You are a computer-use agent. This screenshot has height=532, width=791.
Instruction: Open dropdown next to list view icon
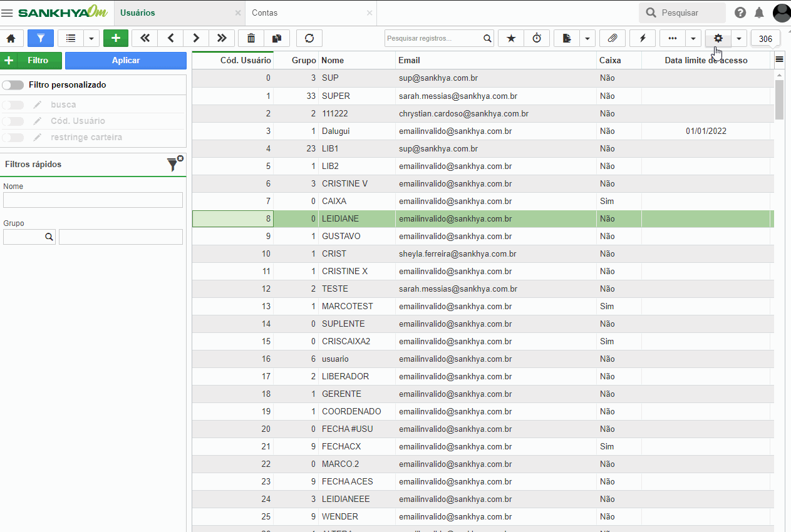pos(91,38)
